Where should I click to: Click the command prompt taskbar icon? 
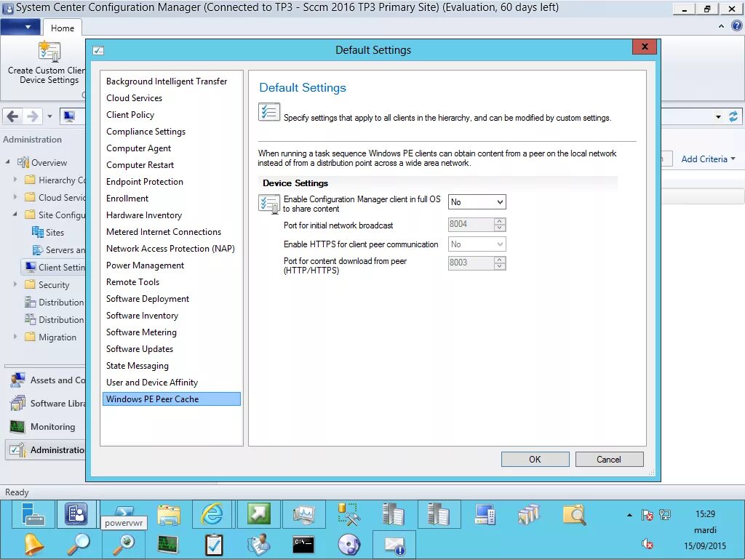[303, 544]
